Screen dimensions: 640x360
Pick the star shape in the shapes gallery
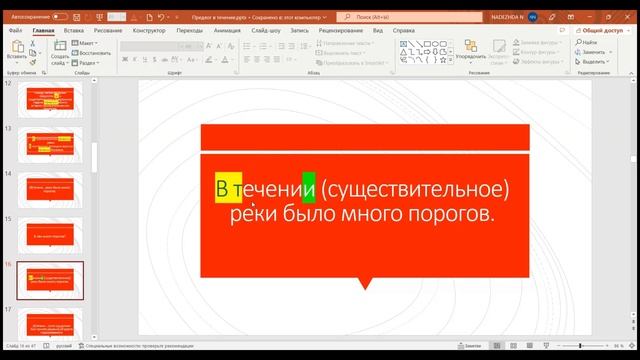click(443, 60)
